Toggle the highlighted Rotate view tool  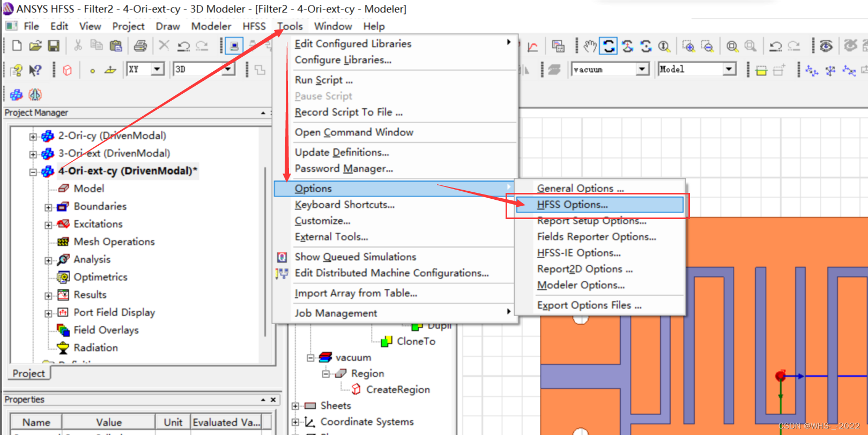point(609,46)
